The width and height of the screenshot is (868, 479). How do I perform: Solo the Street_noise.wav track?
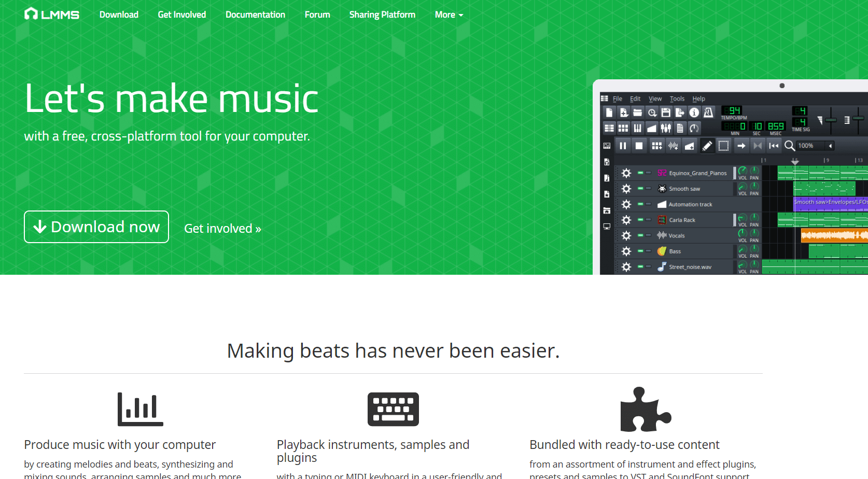coord(648,266)
